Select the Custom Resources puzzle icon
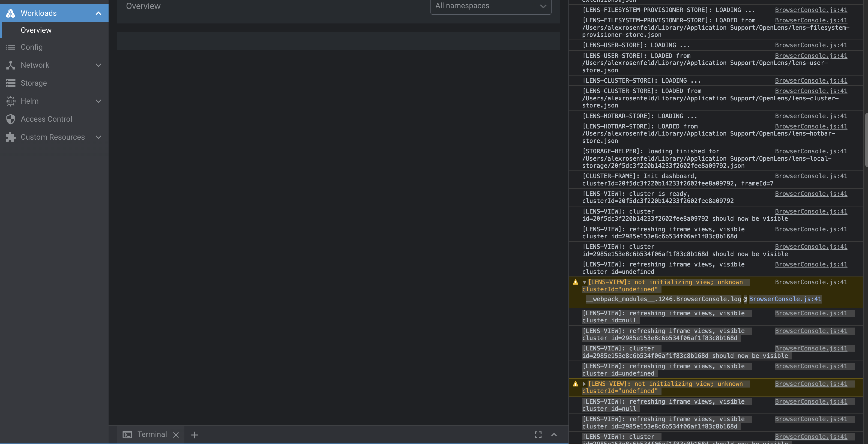The height and width of the screenshot is (444, 868). tap(10, 137)
